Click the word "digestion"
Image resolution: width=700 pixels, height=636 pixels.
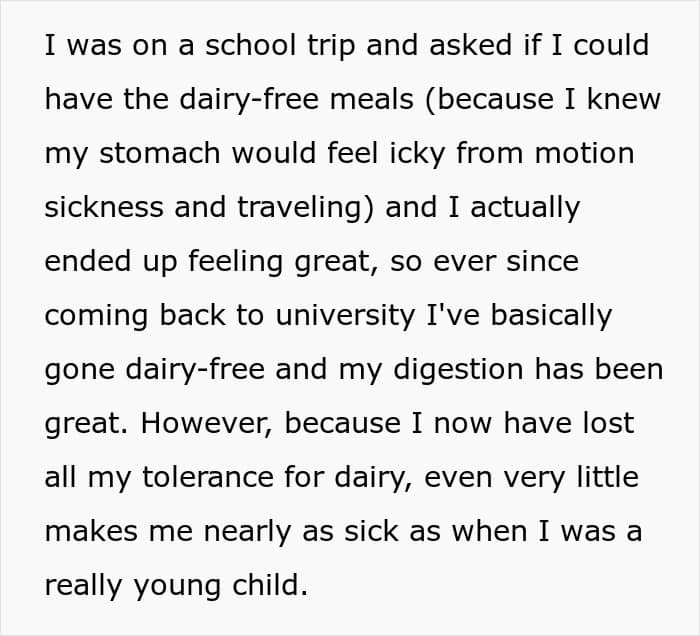click(x=458, y=370)
